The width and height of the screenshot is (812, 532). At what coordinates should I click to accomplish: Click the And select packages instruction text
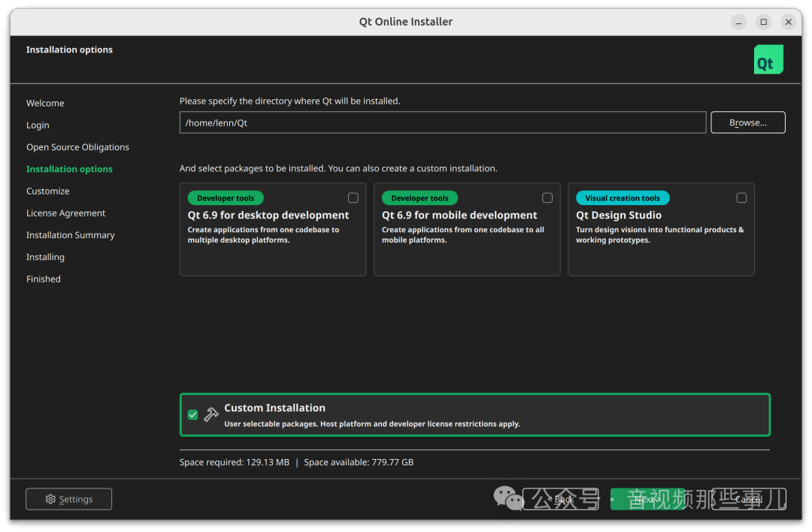[x=338, y=168]
